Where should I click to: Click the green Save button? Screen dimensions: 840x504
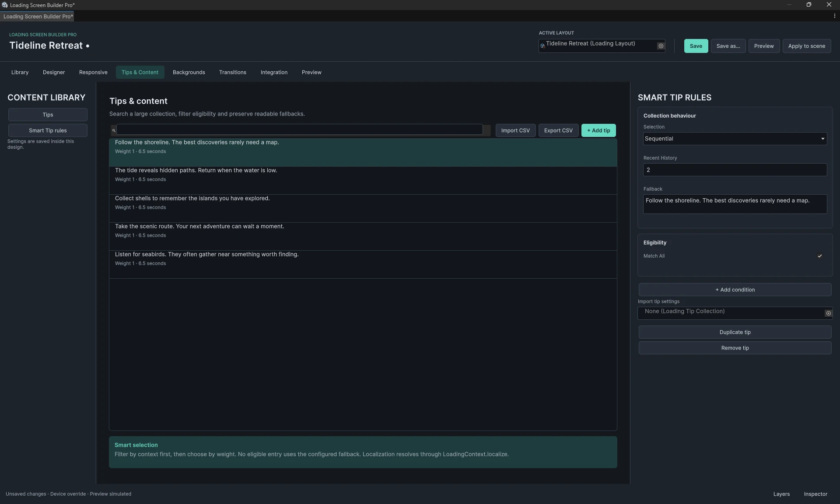696,46
